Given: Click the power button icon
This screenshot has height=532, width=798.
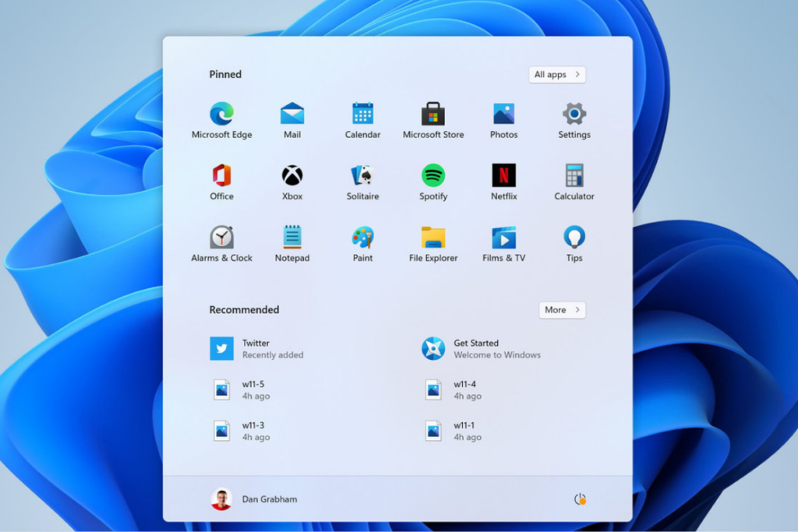Looking at the screenshot, I should [580, 499].
